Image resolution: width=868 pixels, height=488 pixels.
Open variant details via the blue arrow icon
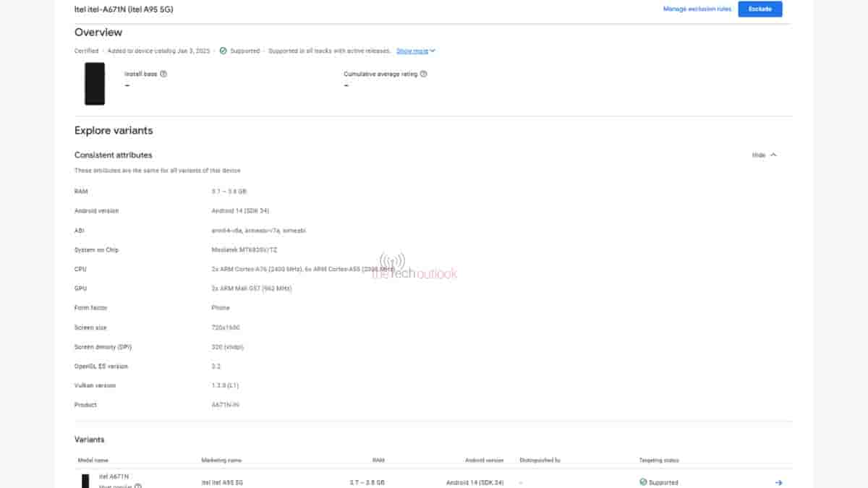click(x=778, y=482)
